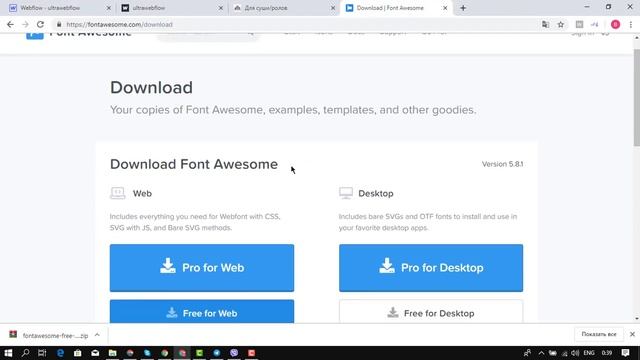Open Viber from the taskbar
This screenshot has width=640, height=360.
tap(234, 353)
